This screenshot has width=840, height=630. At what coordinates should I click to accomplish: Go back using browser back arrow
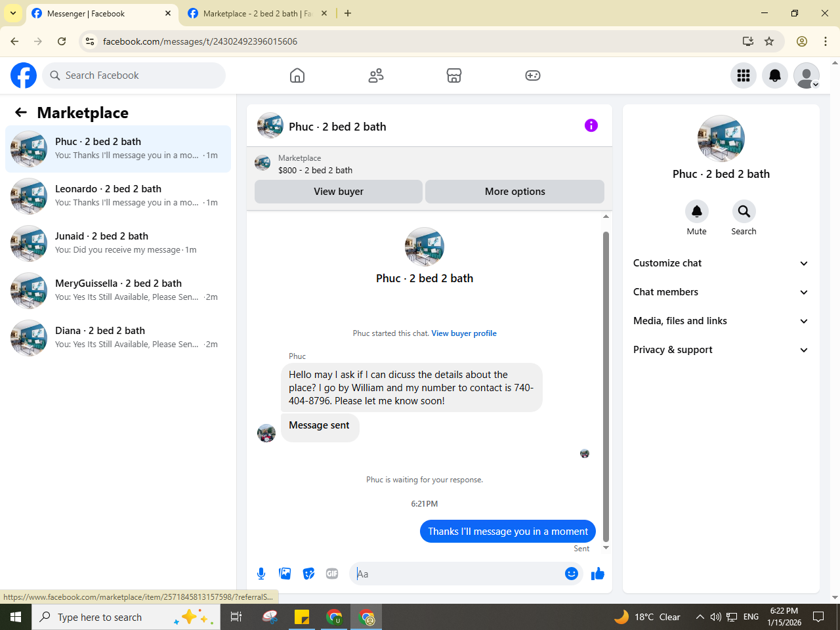[x=14, y=41]
